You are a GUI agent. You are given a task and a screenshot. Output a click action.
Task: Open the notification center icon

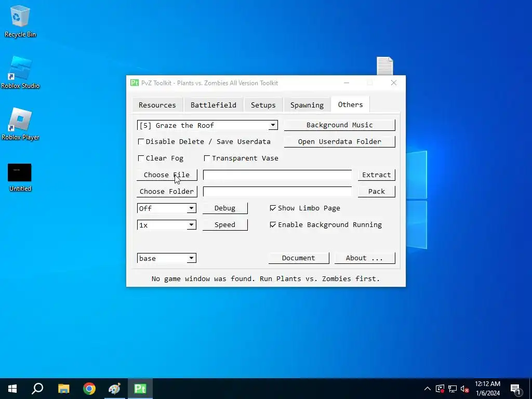[516, 389]
